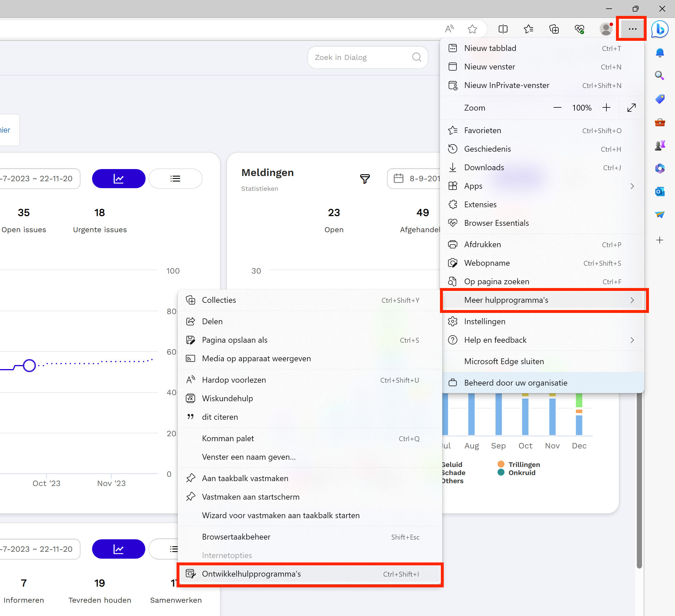This screenshot has width=675, height=616.
Task: Increase zoom with the plus button
Action: click(x=606, y=108)
